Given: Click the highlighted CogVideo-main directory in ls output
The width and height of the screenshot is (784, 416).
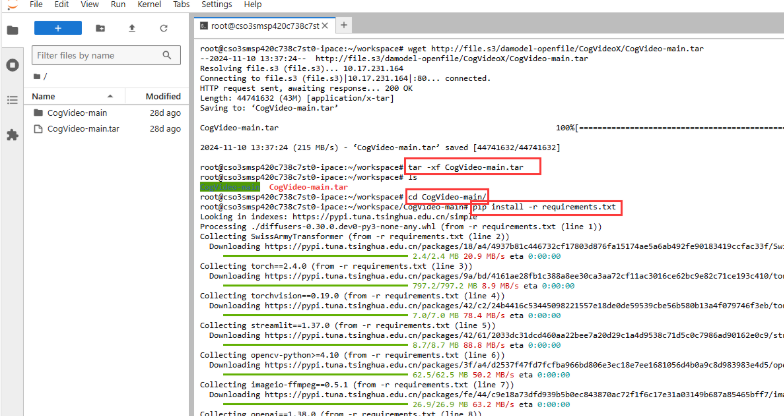Looking at the screenshot, I should tap(230, 187).
